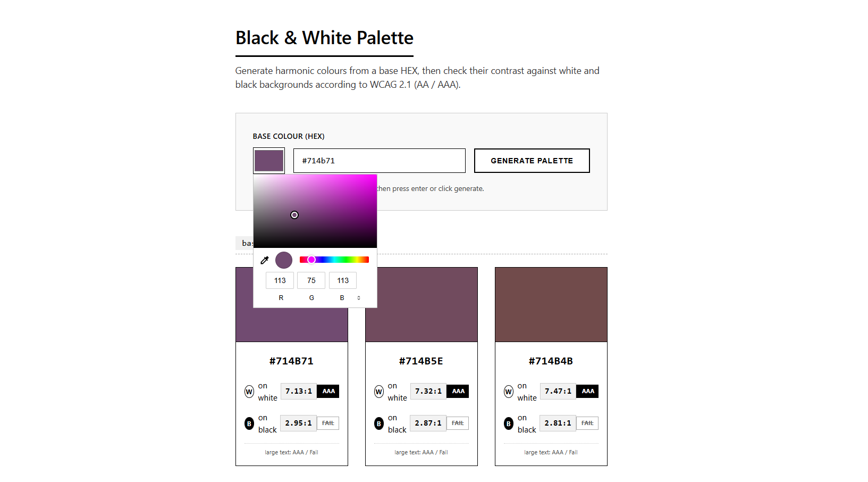The image size is (868, 482).
Task: Edit the R value field showing 113
Action: pyautogui.click(x=280, y=280)
